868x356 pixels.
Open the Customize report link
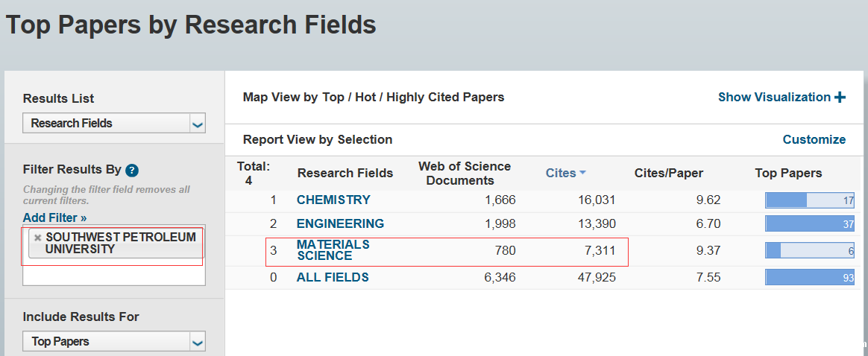[x=814, y=139]
